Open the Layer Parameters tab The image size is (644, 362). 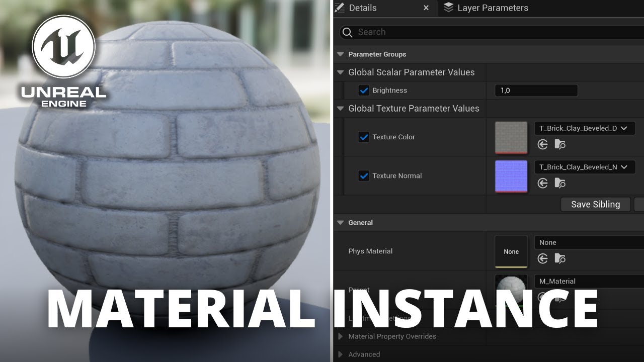[x=492, y=8]
